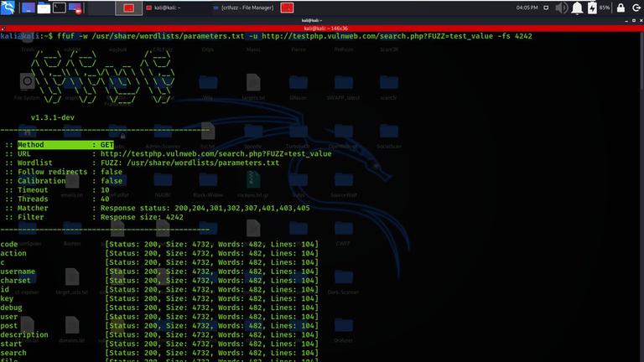Click the Wordlist FUZZ path line
The height and width of the screenshot is (362, 644).
pyautogui.click(x=142, y=163)
